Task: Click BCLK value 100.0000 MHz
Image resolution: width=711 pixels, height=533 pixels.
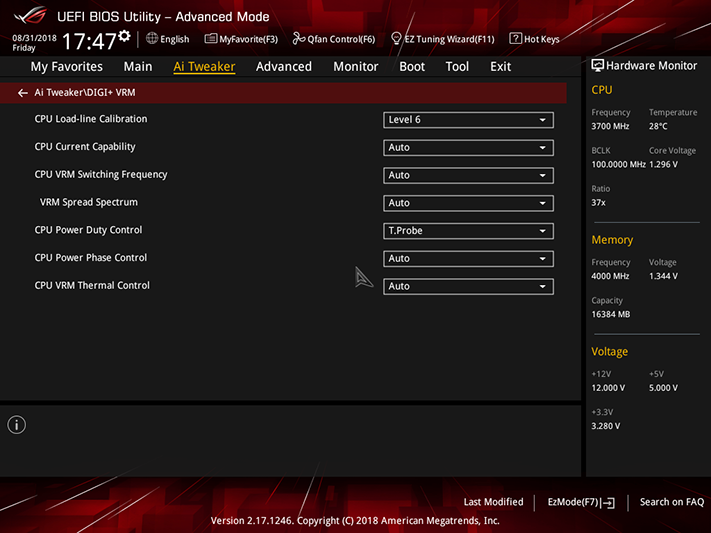Action: 618,164
